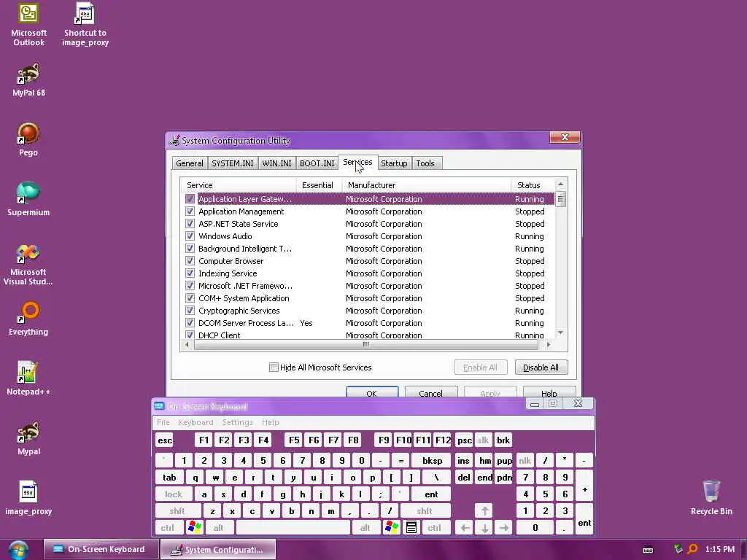The width and height of the screenshot is (747, 560).
Task: Uncheck ASP.NET State Service checkbox
Action: coord(190,223)
